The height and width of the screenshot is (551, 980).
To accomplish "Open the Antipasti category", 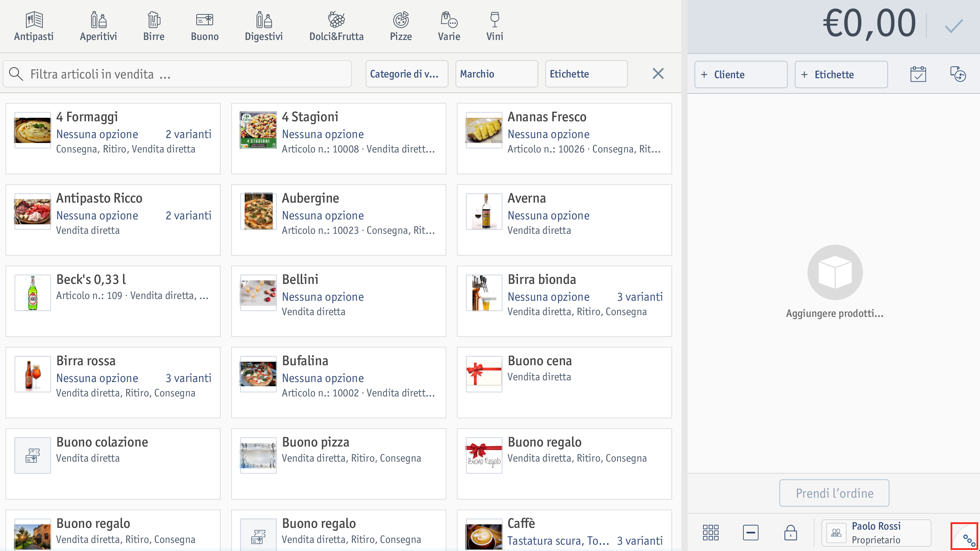I will click(34, 26).
